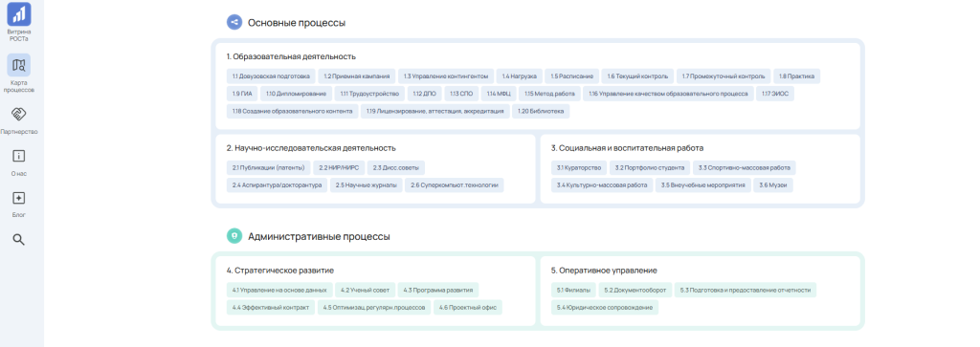This screenshot has height=347, width=980.
Task: Open the 1.14 МФЦ chip
Action: [x=500, y=95]
